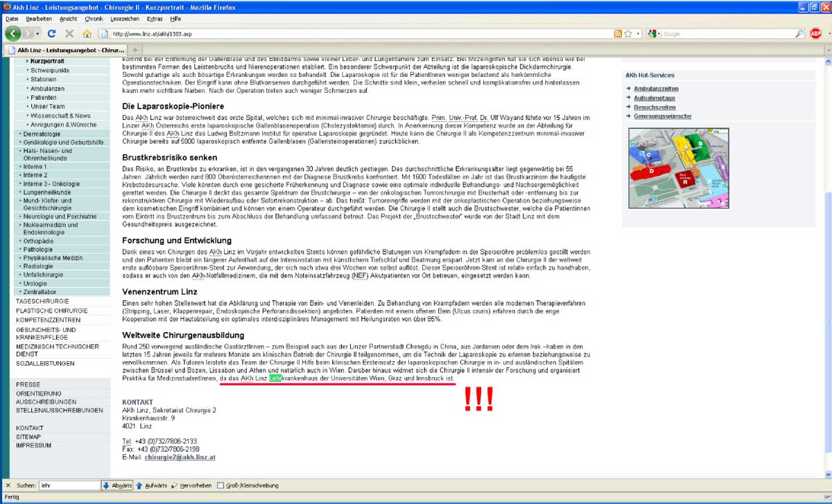Open the Lesezeichen menu
Image resolution: width=832 pixels, height=504 pixels.
pyautogui.click(x=125, y=19)
